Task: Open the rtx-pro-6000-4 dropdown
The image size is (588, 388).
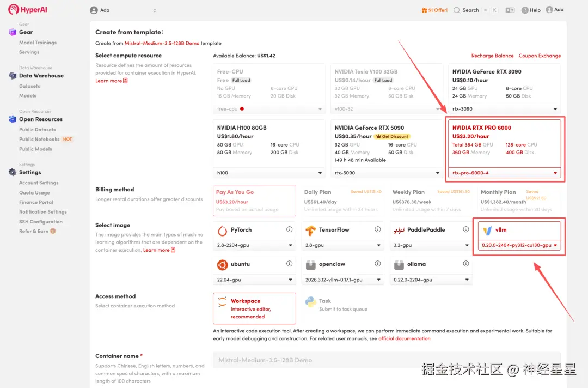Action: pyautogui.click(x=504, y=173)
